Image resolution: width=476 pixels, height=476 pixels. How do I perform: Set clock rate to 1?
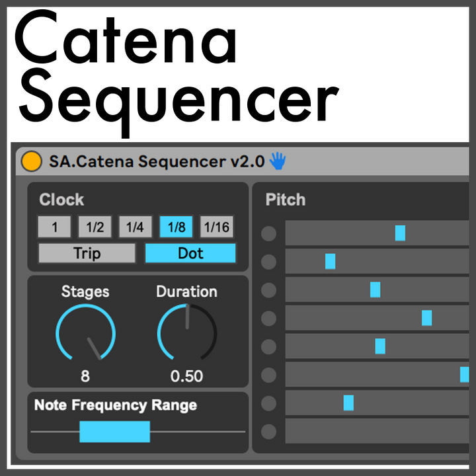[x=54, y=227]
